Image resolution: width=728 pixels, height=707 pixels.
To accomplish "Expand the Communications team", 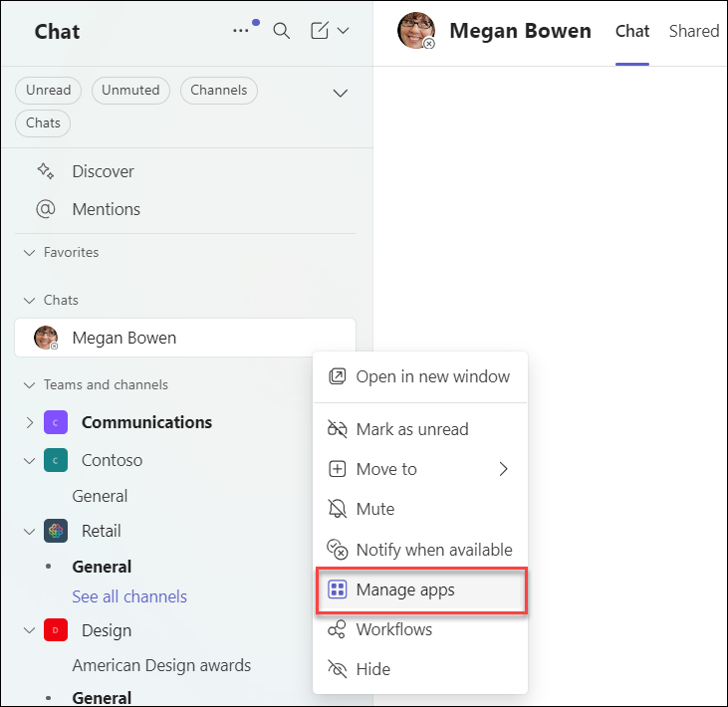I will [29, 422].
